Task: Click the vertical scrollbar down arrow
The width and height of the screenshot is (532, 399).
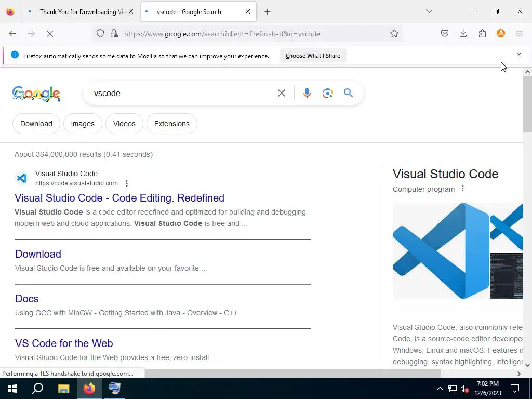Action: [x=527, y=365]
